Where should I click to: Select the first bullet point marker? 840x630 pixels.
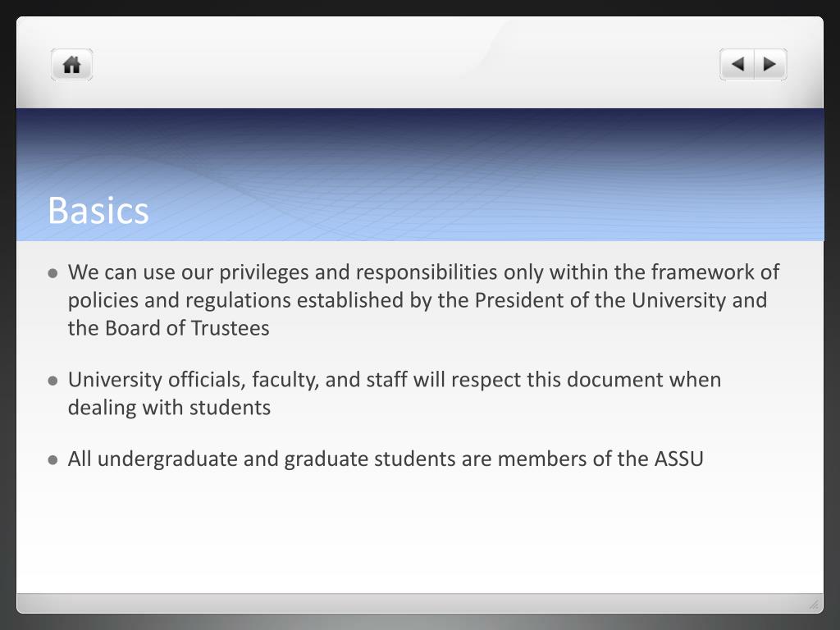point(52,274)
